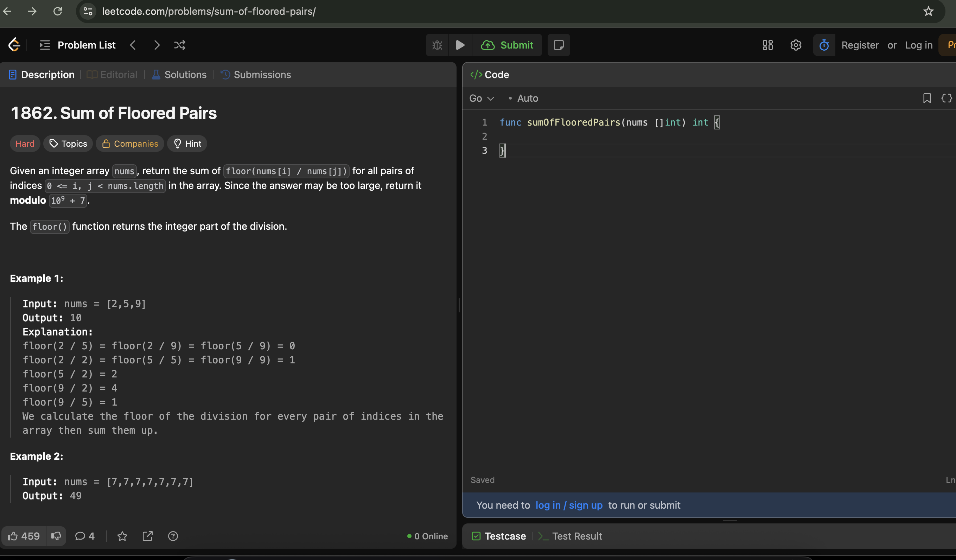Viewport: 956px width, 560px height.
Task: Click the site info icon in address bar
Action: click(x=88, y=11)
